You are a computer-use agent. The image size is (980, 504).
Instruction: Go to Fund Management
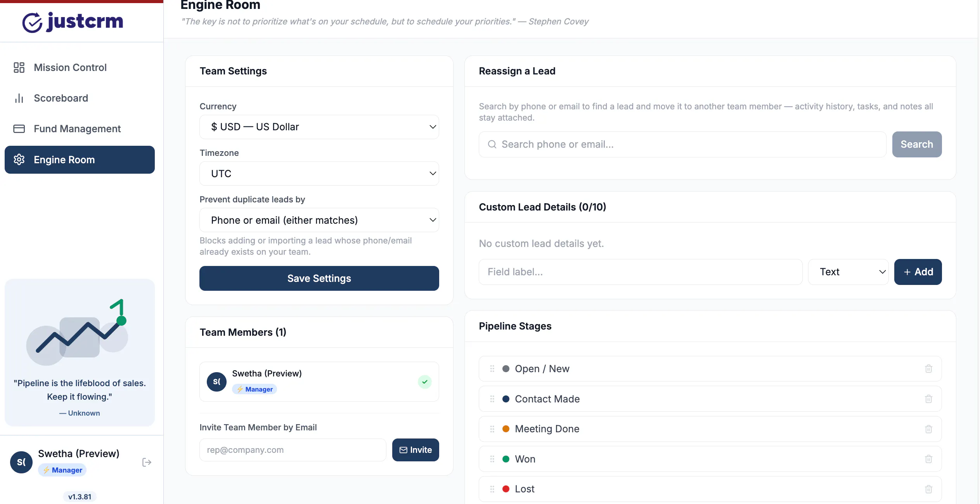point(80,129)
